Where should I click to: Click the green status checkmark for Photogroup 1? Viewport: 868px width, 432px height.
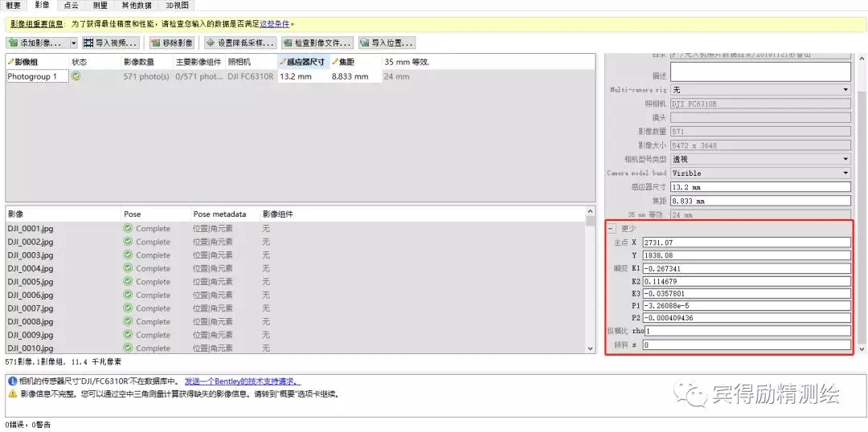pos(76,77)
